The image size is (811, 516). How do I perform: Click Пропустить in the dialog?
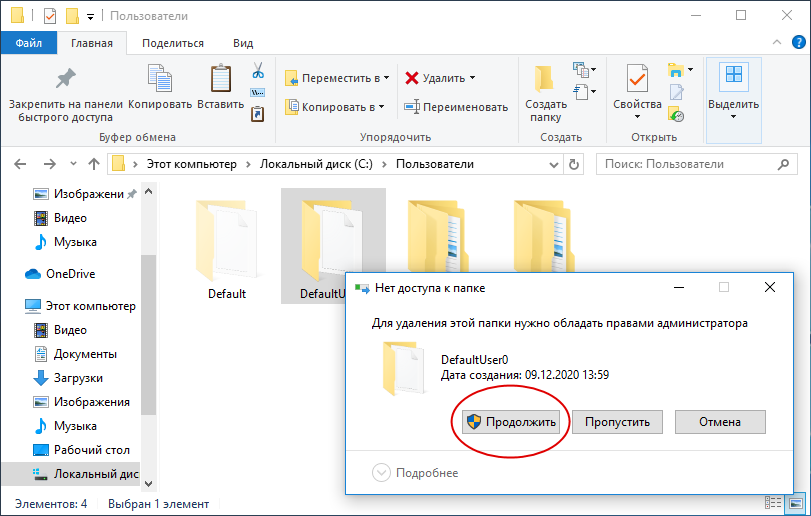(x=618, y=422)
